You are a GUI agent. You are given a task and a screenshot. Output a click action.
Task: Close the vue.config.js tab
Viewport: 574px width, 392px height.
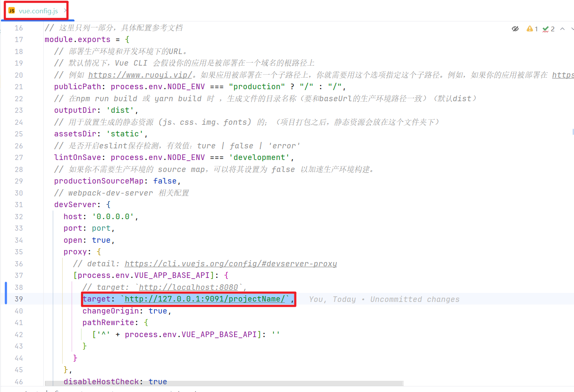(65, 10)
